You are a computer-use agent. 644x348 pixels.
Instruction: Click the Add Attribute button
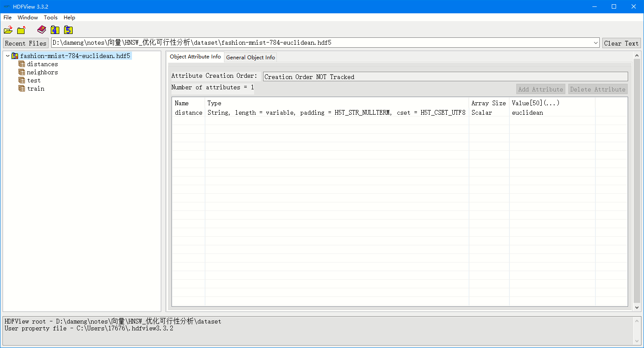tap(540, 89)
